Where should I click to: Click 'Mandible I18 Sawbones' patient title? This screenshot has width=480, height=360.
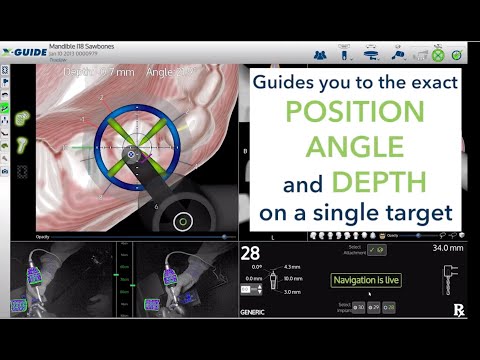click(82, 46)
